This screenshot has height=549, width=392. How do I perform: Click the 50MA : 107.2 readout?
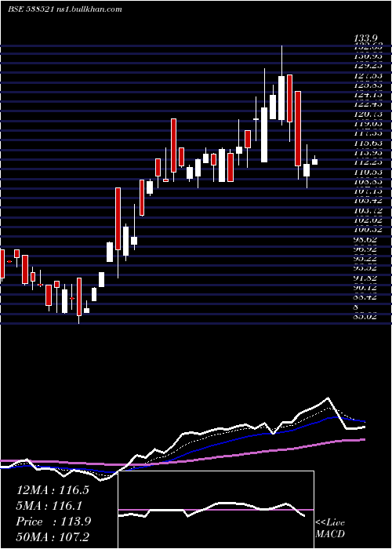coord(53,537)
